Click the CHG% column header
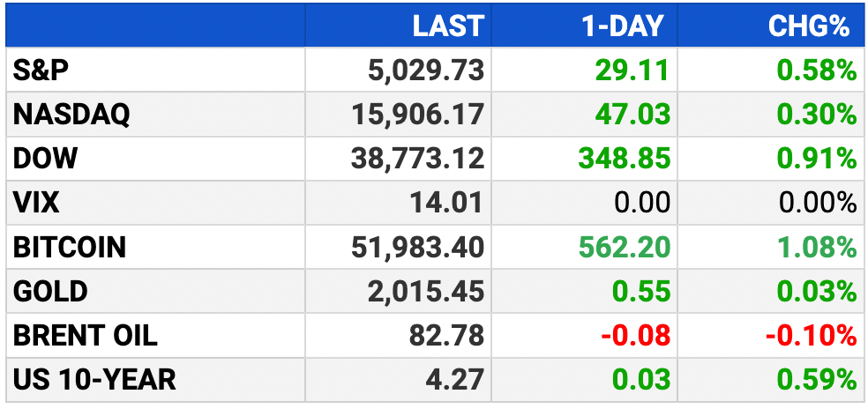 pos(809,26)
